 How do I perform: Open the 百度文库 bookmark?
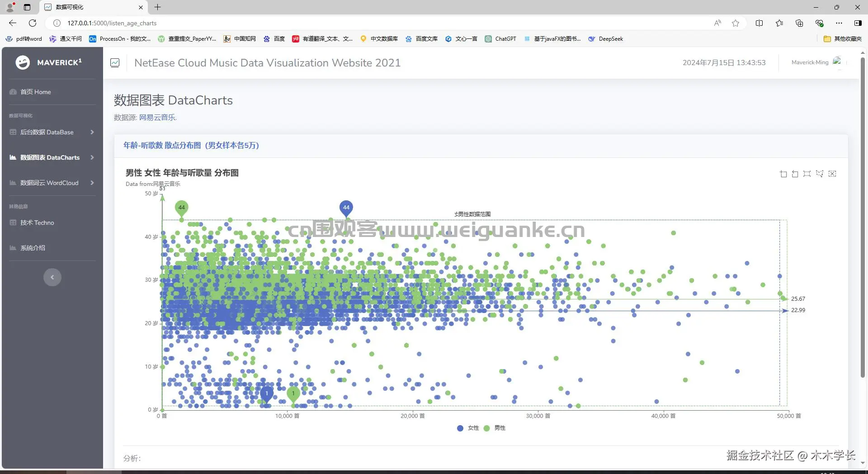[x=421, y=39]
